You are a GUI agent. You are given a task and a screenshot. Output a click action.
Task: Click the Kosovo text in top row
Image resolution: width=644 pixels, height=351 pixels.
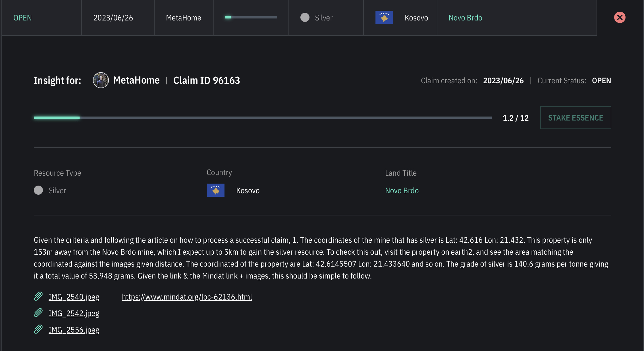coord(416,18)
